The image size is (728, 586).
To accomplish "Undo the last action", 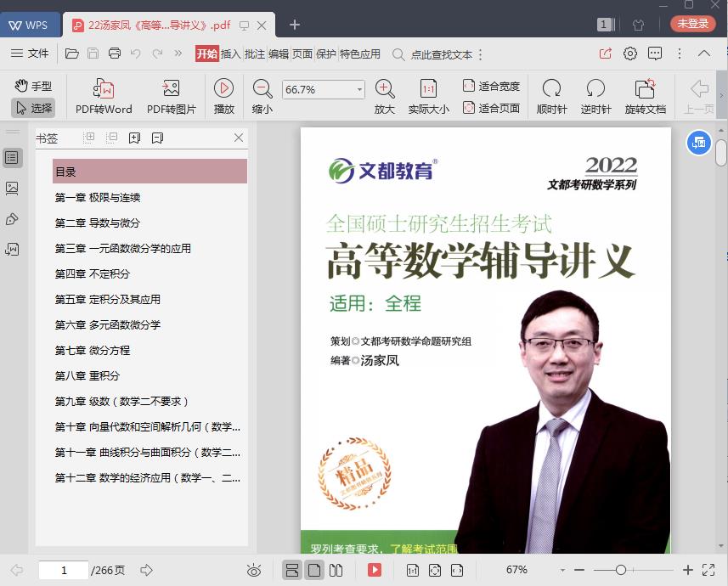I will (x=136, y=54).
